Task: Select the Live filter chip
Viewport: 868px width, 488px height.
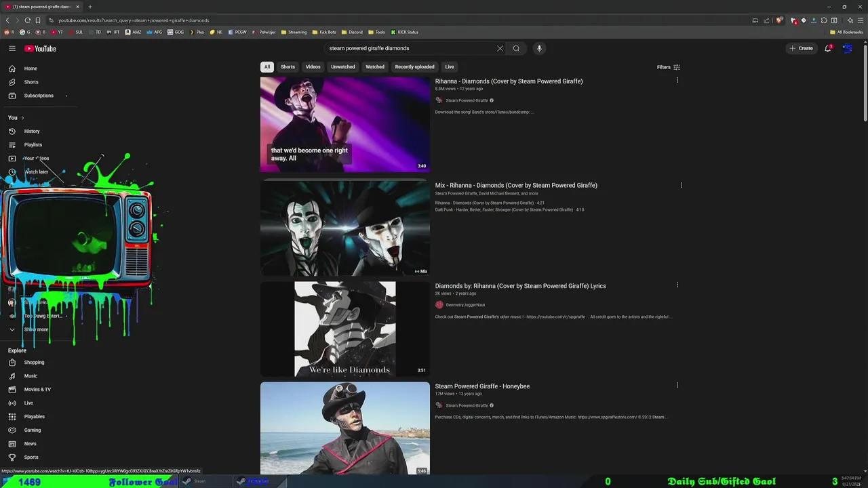Action: 450,67
